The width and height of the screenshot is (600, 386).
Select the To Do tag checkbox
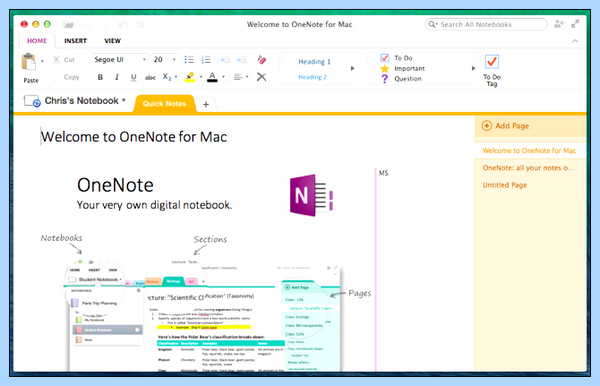pyautogui.click(x=385, y=58)
